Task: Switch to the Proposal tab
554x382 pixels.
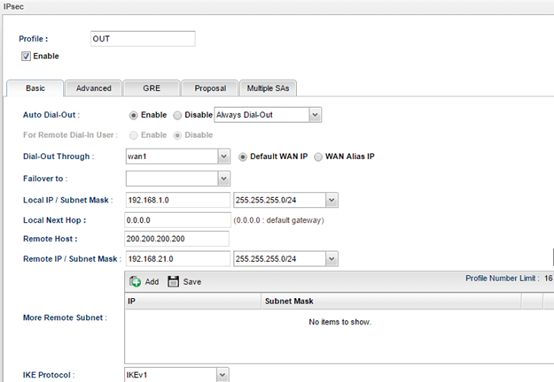Action: 210,88
